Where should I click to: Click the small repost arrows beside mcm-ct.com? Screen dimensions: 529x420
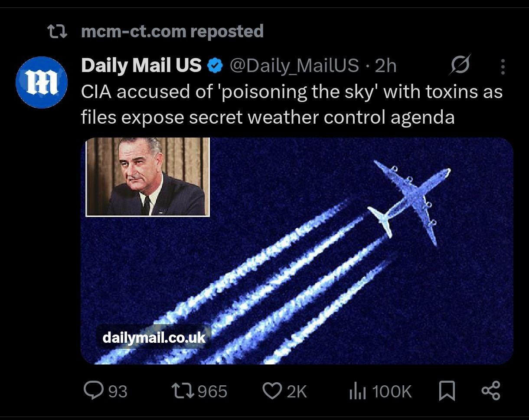point(57,32)
